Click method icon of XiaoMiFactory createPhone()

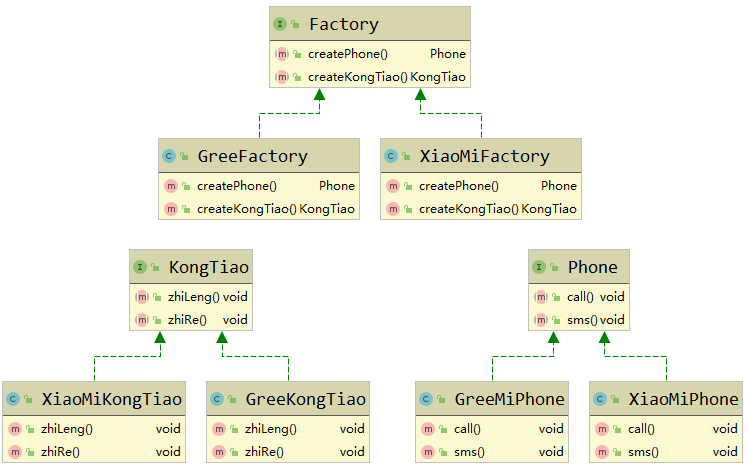[393, 186]
